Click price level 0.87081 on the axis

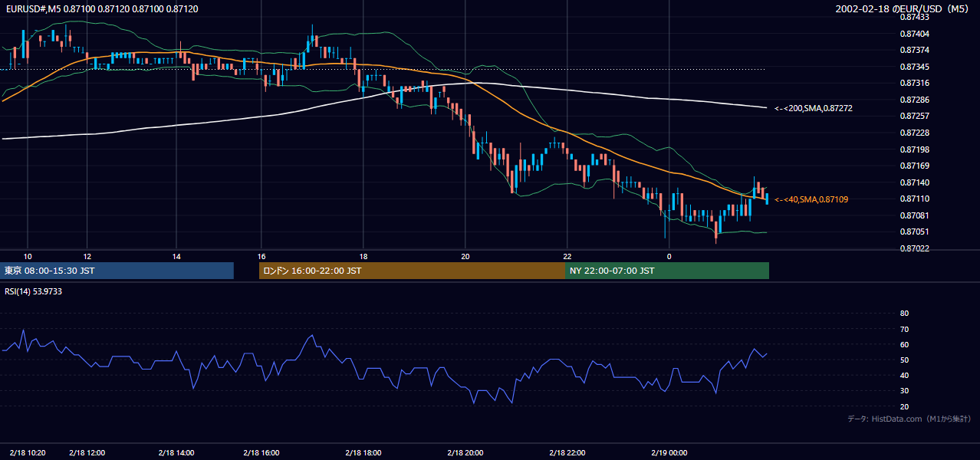(x=914, y=215)
